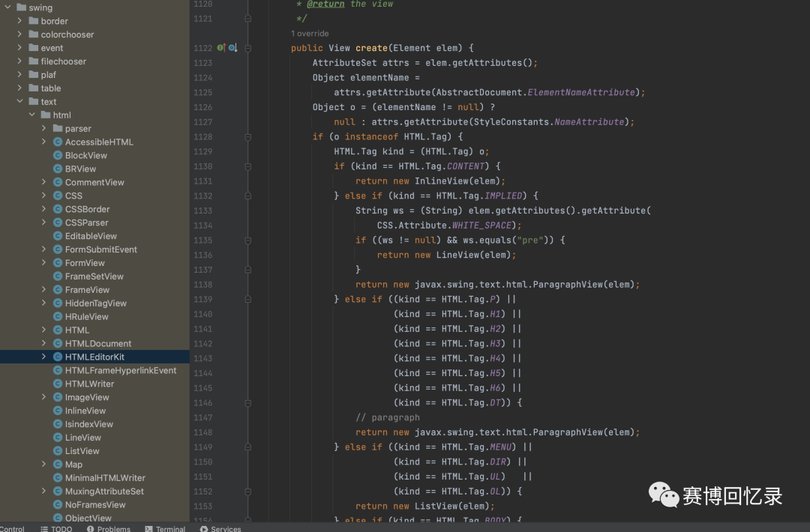Image resolution: width=810 pixels, height=532 pixels.
Task: Click the ListView class icon
Action: pos(58,450)
